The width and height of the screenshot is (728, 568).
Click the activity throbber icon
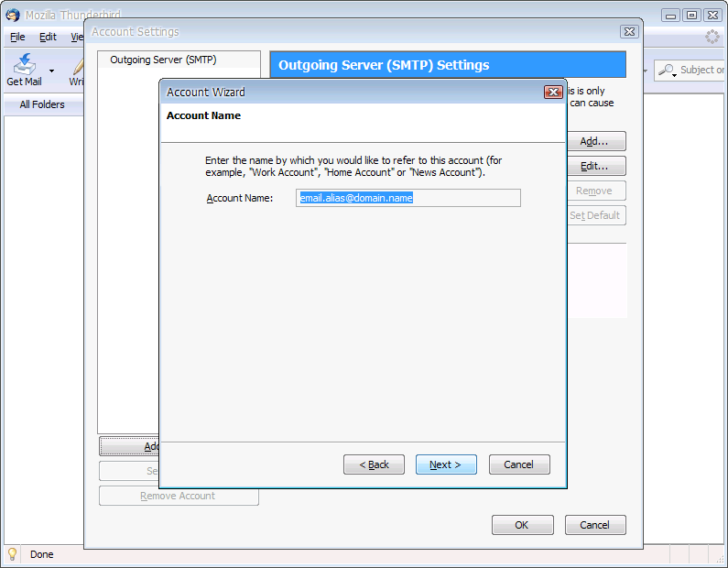[x=712, y=38]
